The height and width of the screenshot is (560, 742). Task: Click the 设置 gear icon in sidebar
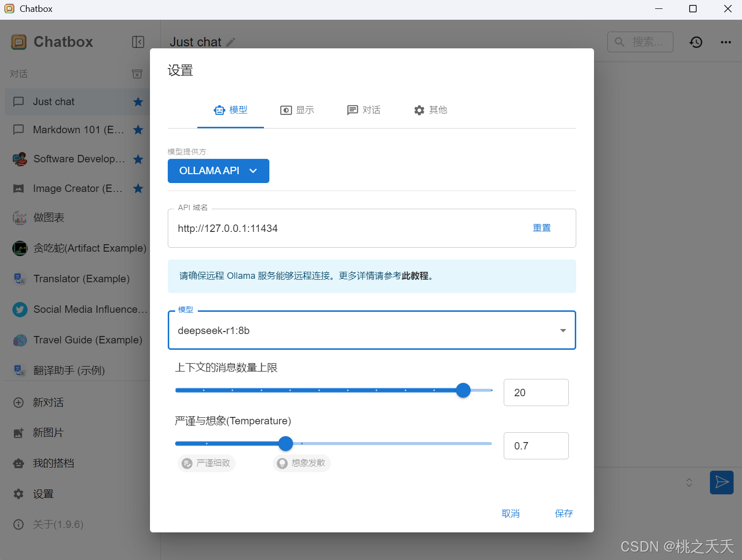coord(18,494)
